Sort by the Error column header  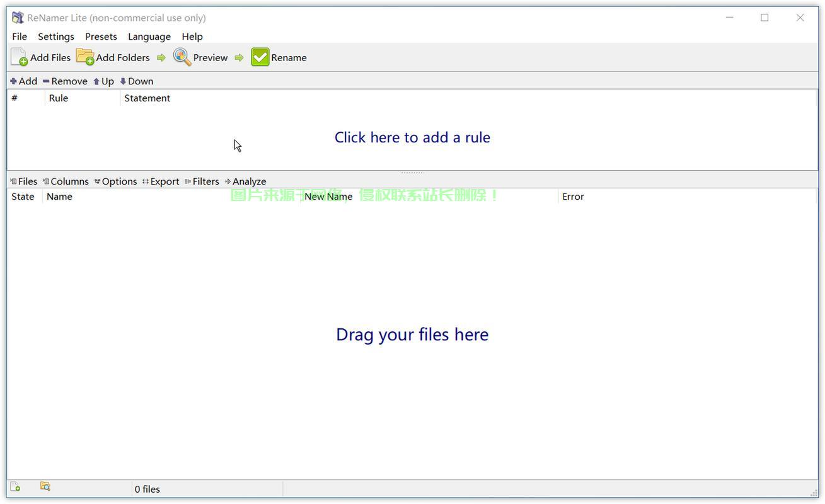tap(687, 197)
